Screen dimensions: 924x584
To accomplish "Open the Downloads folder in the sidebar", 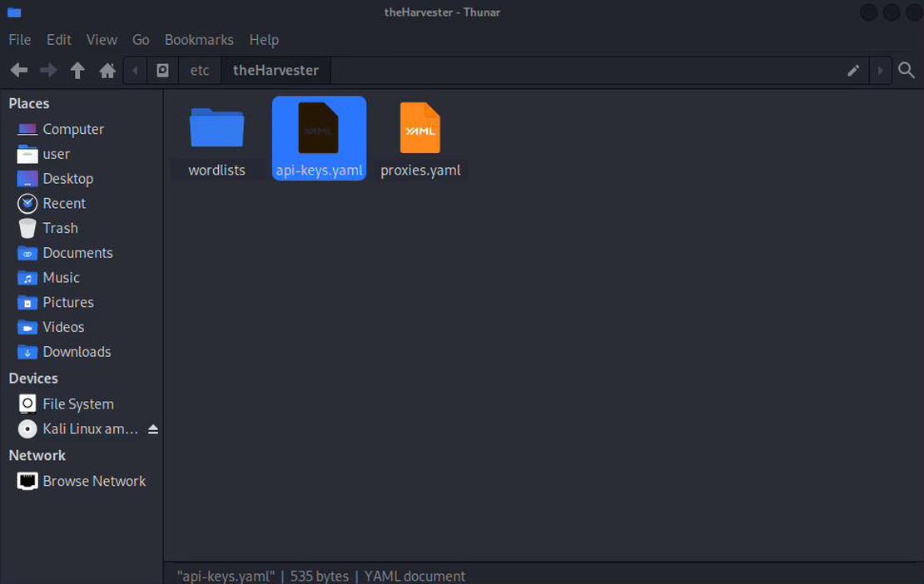I will point(77,351).
